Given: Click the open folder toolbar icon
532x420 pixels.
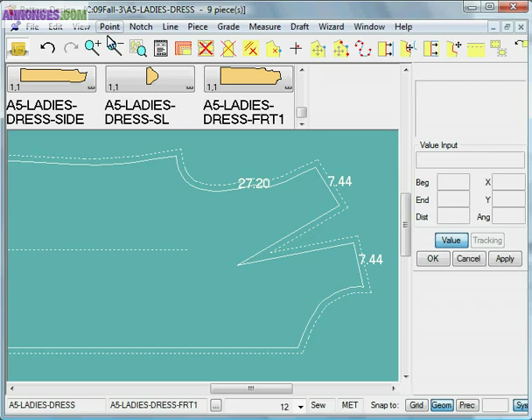Looking at the screenshot, I should tap(17, 49).
